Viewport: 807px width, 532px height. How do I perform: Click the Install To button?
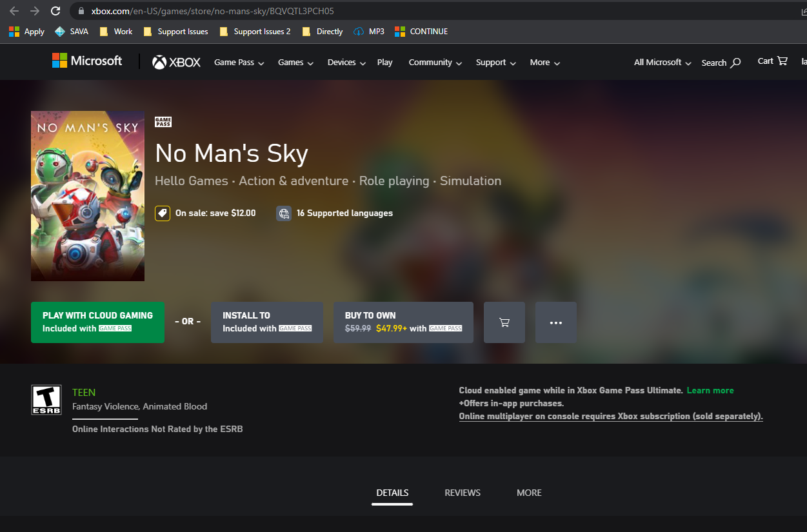pos(267,322)
